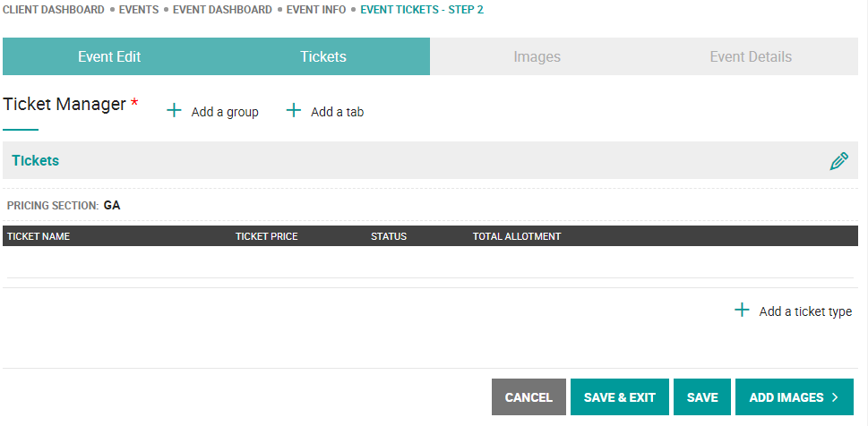The height and width of the screenshot is (426, 868).
Task: Click the Cancel button
Action: [x=529, y=397]
